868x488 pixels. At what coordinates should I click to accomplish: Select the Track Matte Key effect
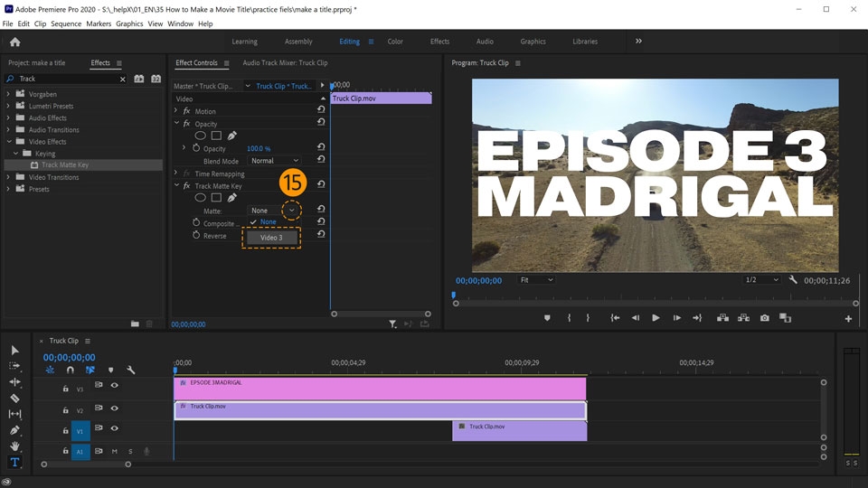coord(64,165)
